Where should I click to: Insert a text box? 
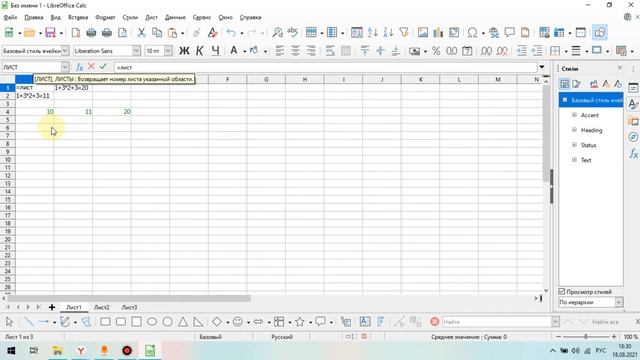click(x=365, y=322)
